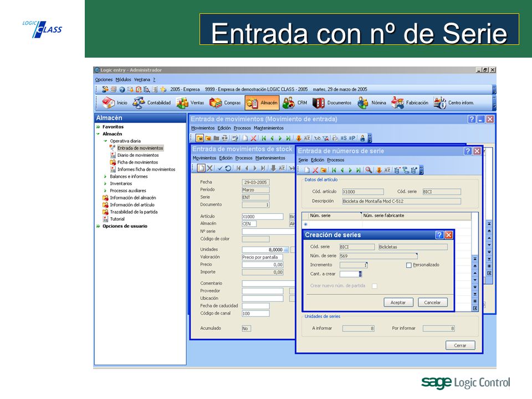Open the Módulos menu
The height and width of the screenshot is (399, 532).
(123, 79)
